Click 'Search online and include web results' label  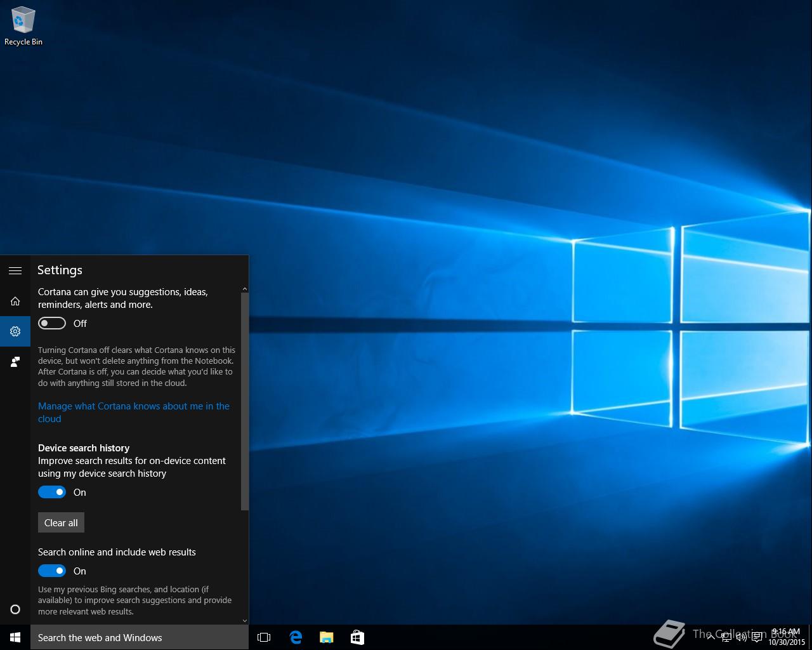pos(117,552)
